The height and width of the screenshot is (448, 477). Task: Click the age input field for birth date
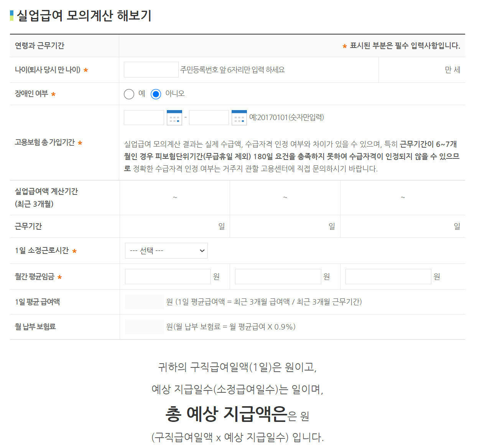(x=151, y=69)
